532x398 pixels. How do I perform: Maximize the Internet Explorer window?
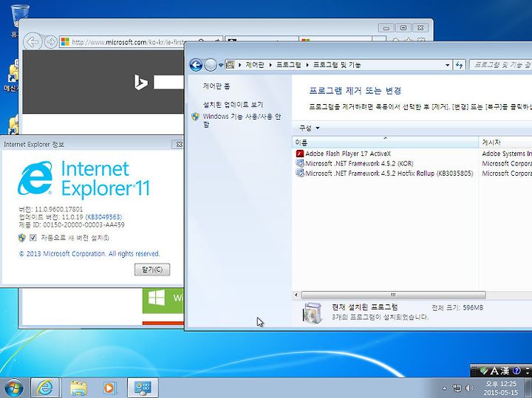point(403,28)
